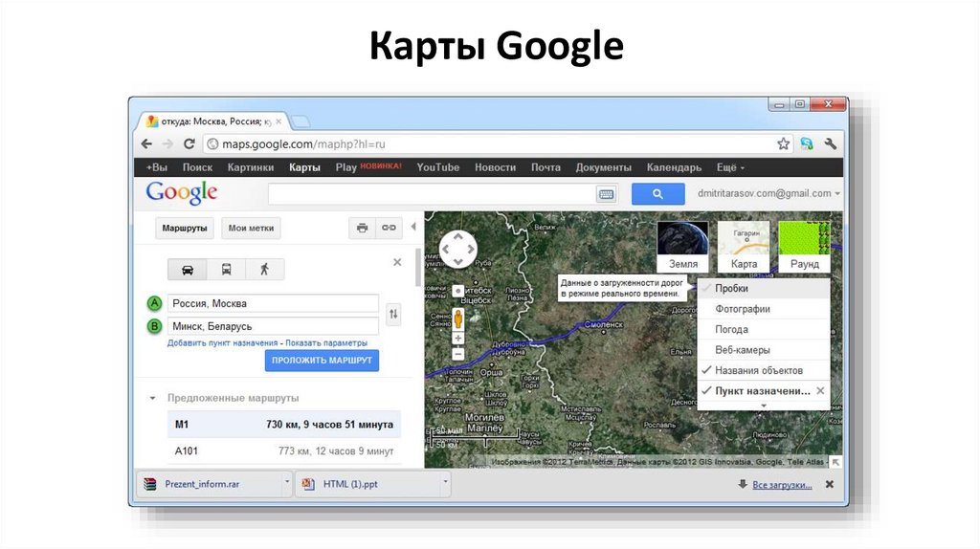The width and height of the screenshot is (980, 549).
Task: Bookmark the page with the star icon
Action: (x=783, y=144)
